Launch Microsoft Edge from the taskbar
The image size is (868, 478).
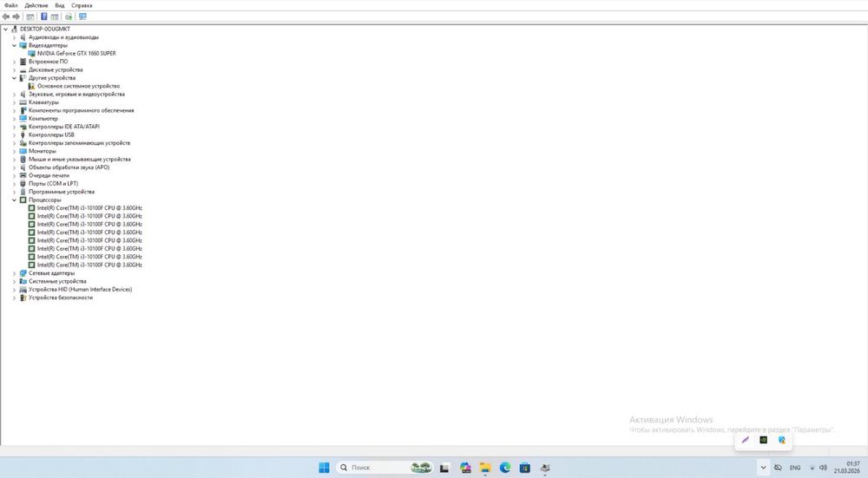tap(505, 468)
